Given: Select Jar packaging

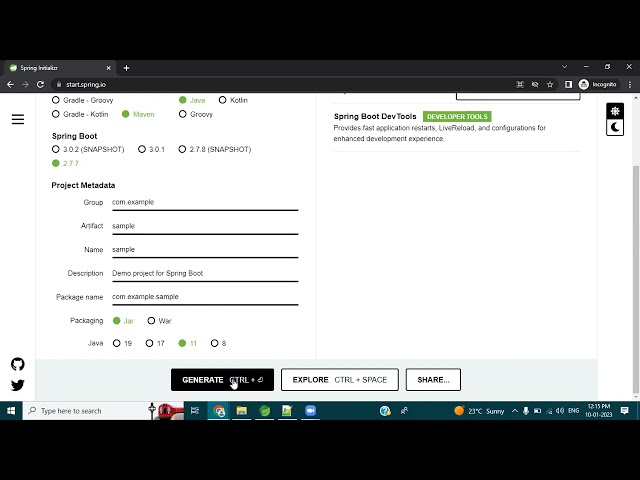Looking at the screenshot, I should 123,321.
